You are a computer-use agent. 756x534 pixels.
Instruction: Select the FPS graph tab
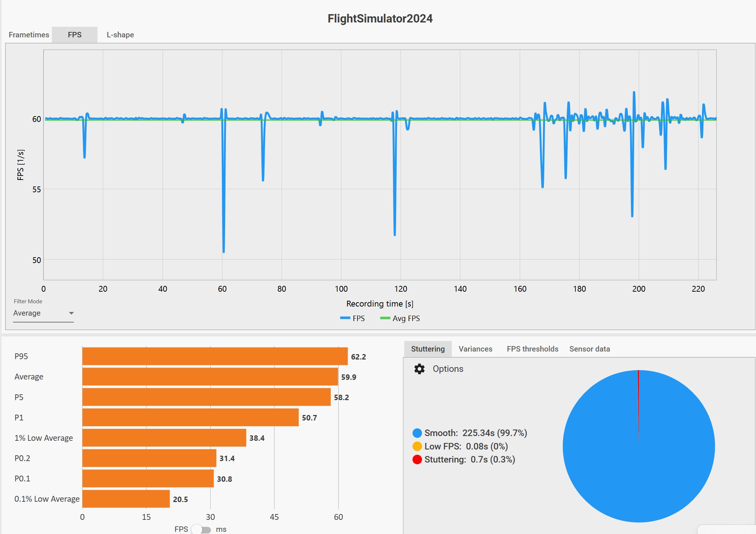[75, 35]
